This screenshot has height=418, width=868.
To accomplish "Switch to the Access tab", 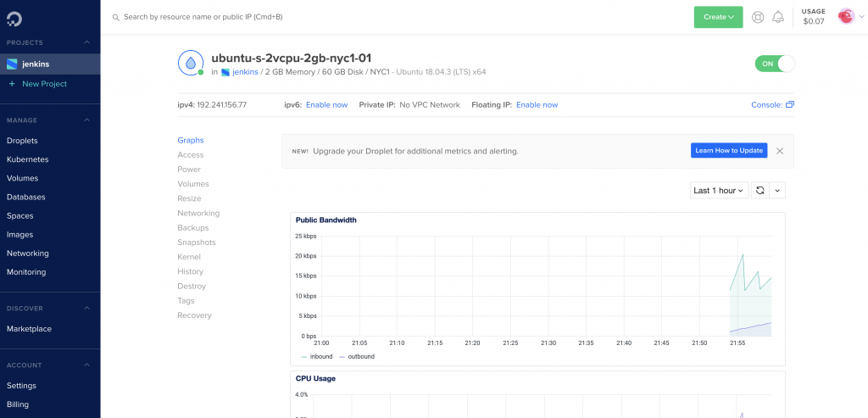I will [191, 155].
